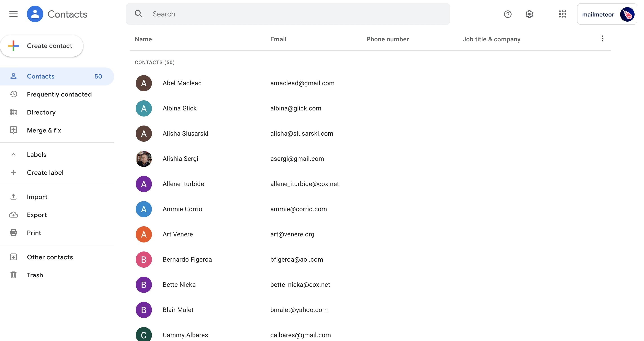Screen dimensions: 644x341
Task: Open Merge & fix contacts tool
Action: point(44,130)
